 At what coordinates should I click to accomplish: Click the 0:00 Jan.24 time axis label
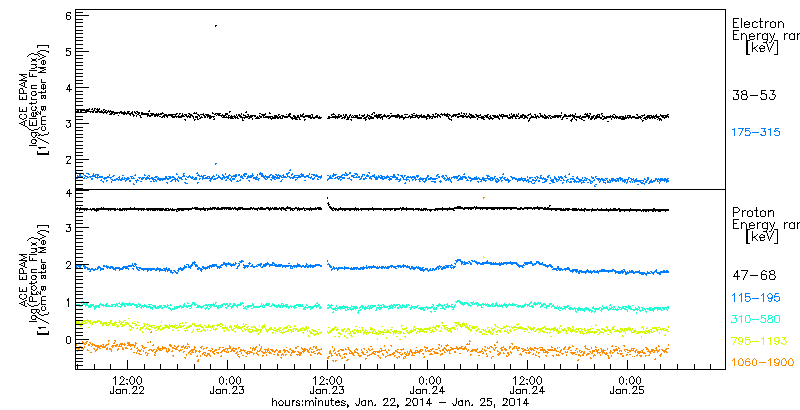pos(428,386)
